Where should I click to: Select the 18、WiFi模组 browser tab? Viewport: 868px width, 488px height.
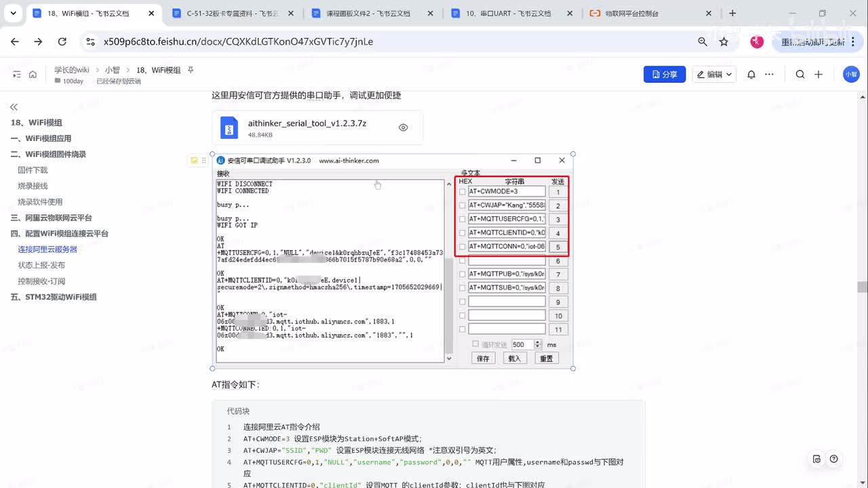[x=92, y=13]
